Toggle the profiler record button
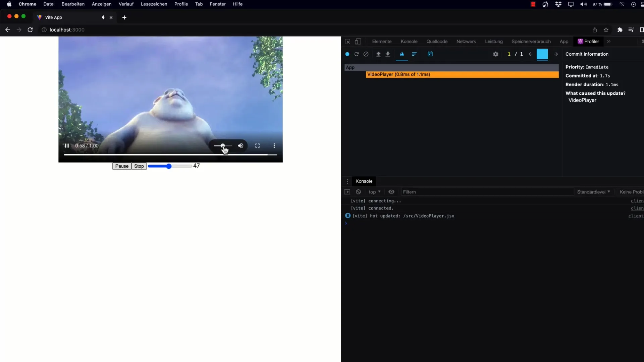 point(347,54)
